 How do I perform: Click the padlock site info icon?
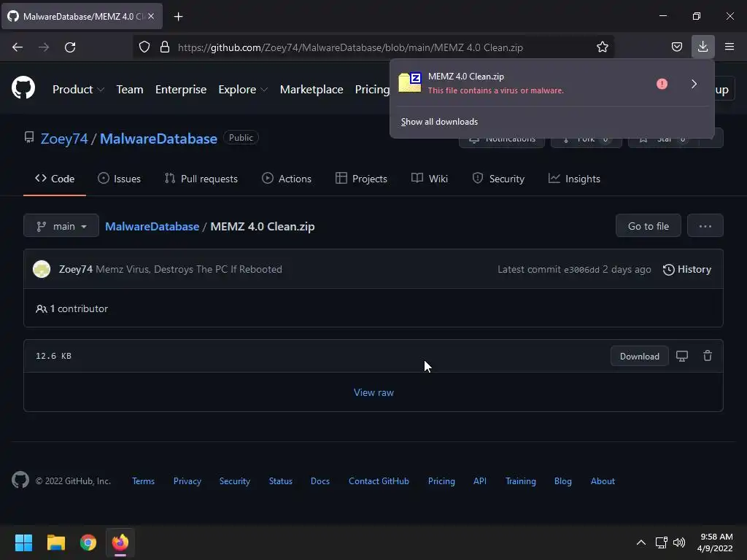[x=165, y=47]
